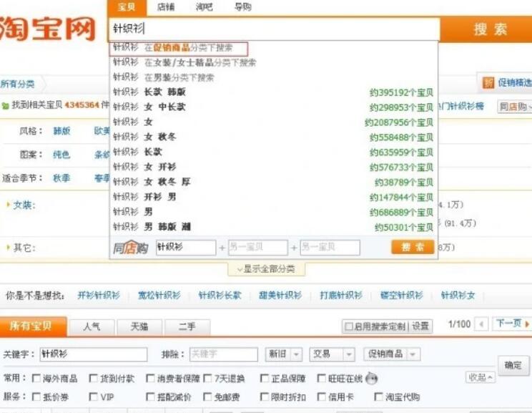Click the 旺旺在线 mascot icon

(372, 378)
